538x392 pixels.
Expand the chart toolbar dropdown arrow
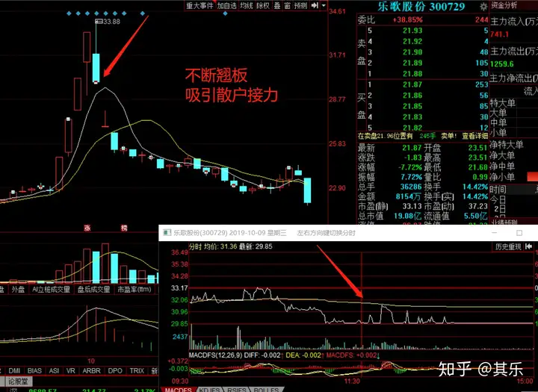coord(324,5)
